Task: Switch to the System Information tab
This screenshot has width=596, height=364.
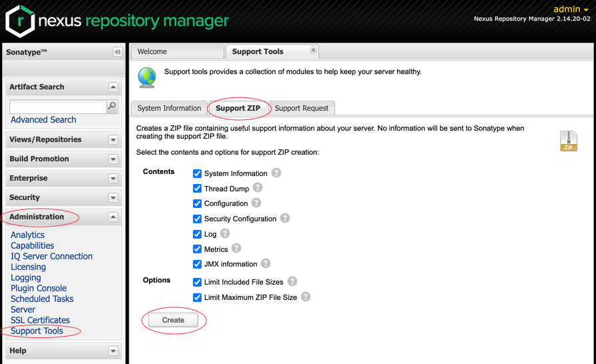Action: pyautogui.click(x=169, y=108)
